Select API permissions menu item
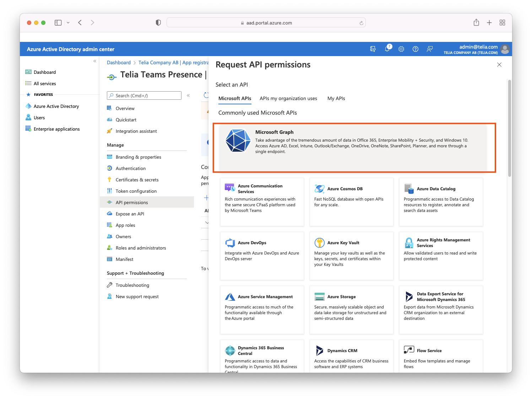The width and height of the screenshot is (532, 399). pyautogui.click(x=147, y=202)
